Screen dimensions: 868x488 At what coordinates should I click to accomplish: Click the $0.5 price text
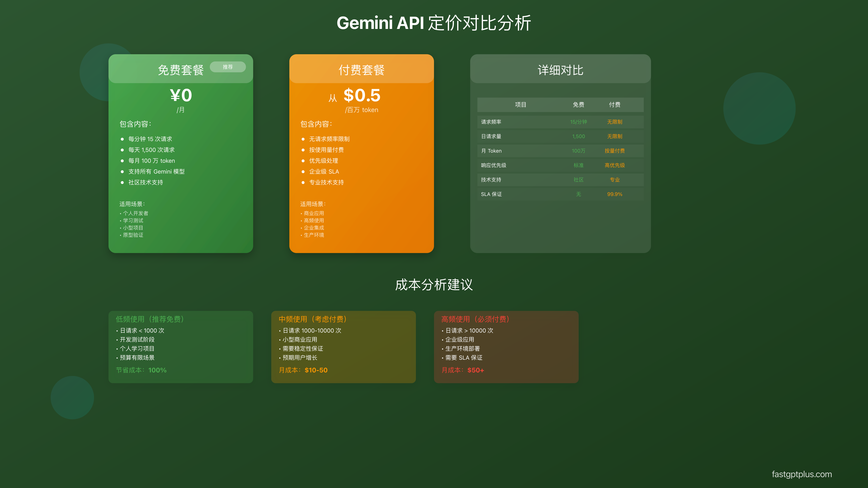362,95
